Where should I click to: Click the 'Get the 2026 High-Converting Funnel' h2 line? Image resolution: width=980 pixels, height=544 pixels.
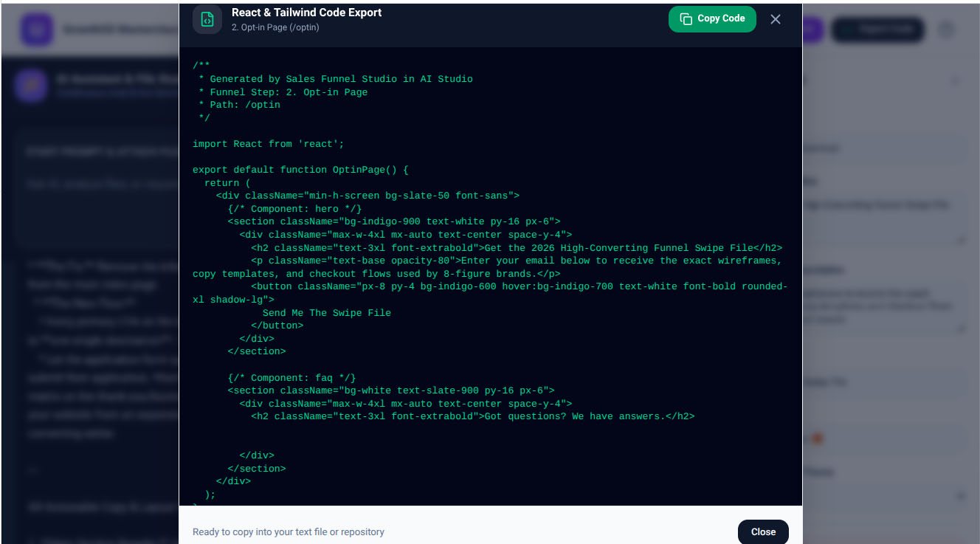[x=517, y=248]
